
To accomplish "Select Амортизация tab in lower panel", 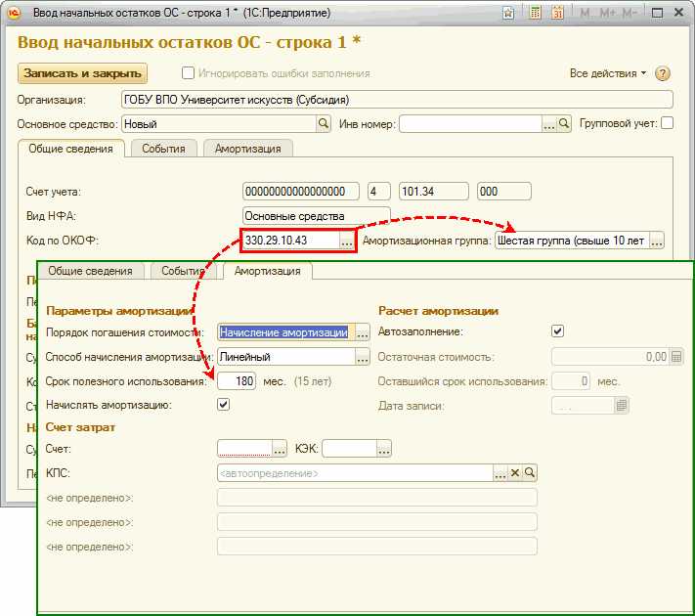I will tap(267, 271).
